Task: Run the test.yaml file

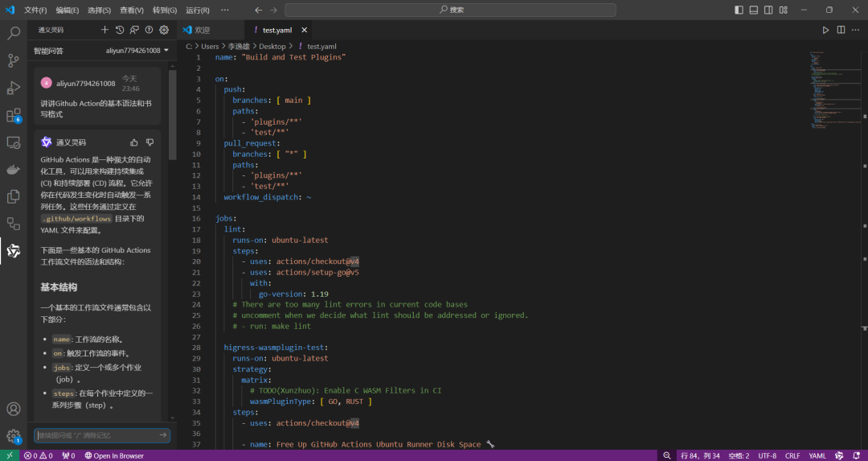Action: (x=825, y=30)
